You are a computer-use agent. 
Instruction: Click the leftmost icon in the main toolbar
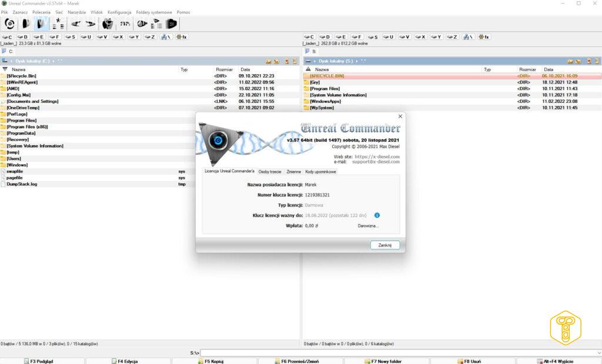click(10, 24)
